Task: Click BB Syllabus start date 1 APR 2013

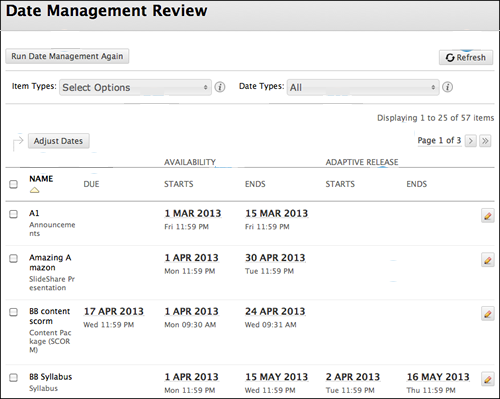Action: coord(191,377)
